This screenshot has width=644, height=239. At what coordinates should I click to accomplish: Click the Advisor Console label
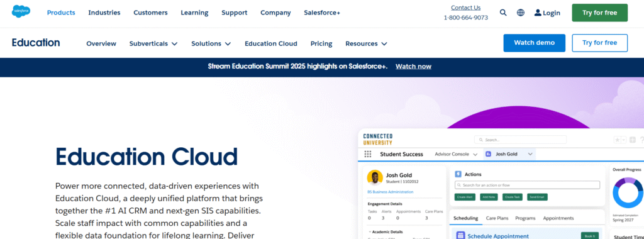coord(452,154)
